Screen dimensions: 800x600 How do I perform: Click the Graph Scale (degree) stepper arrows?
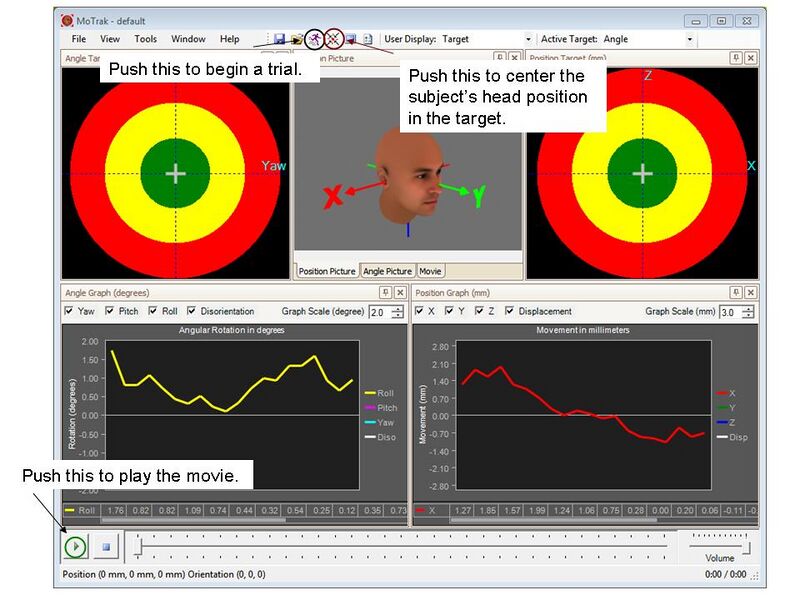point(398,312)
